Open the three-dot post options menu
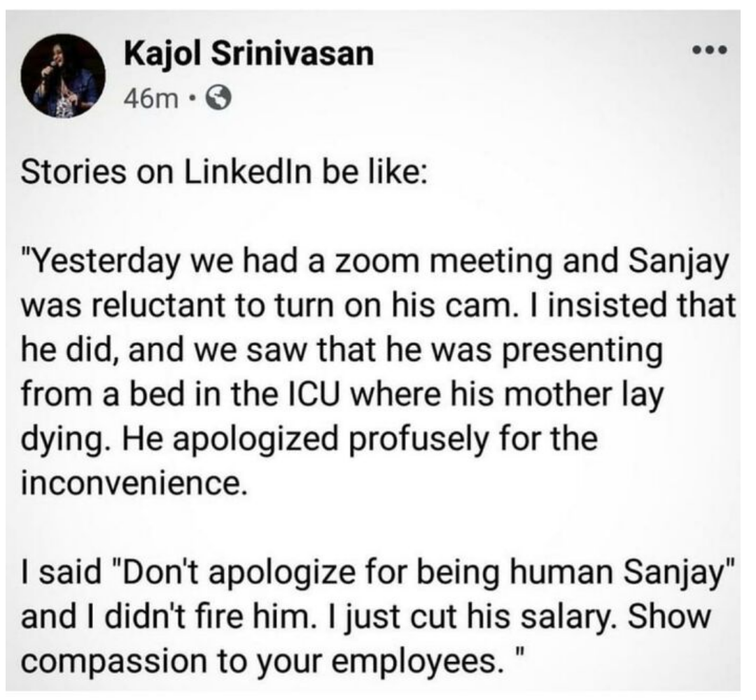 coord(708,49)
